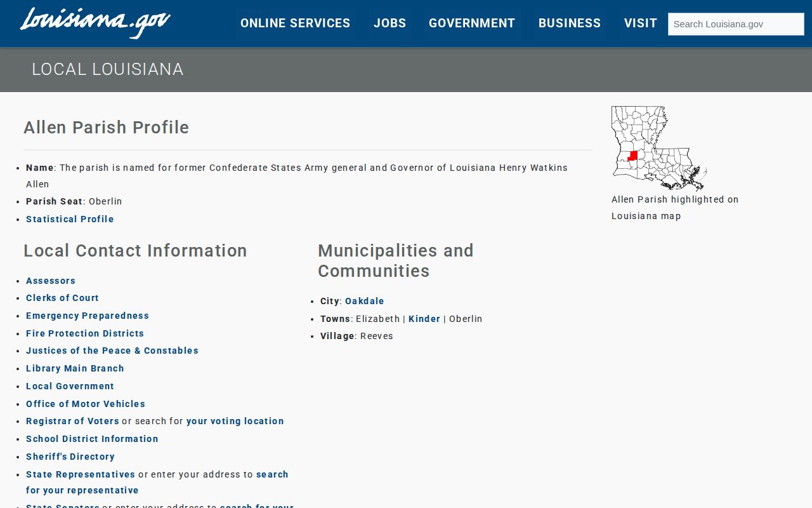This screenshot has height=508, width=812.
Task: Open the School District Information link
Action: [x=92, y=439]
